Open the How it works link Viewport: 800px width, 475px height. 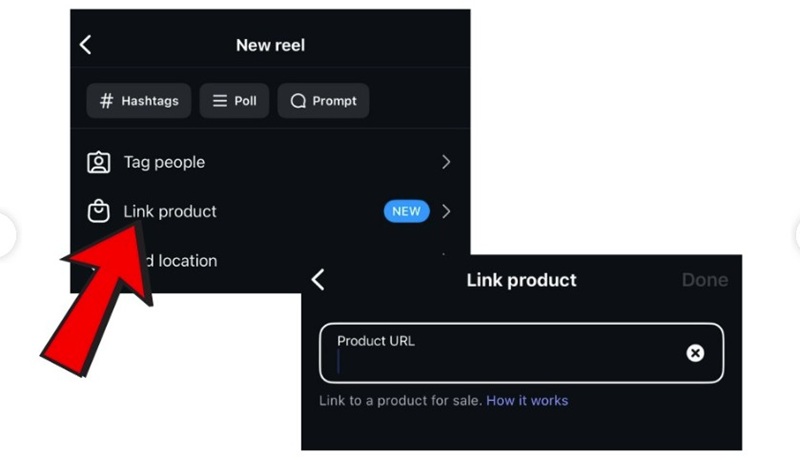click(527, 400)
